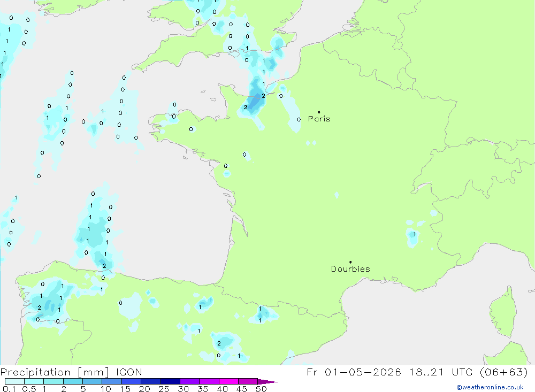Pick the 1–2 mm legend swatch
This screenshot has width=535, height=392.
coord(53,381)
